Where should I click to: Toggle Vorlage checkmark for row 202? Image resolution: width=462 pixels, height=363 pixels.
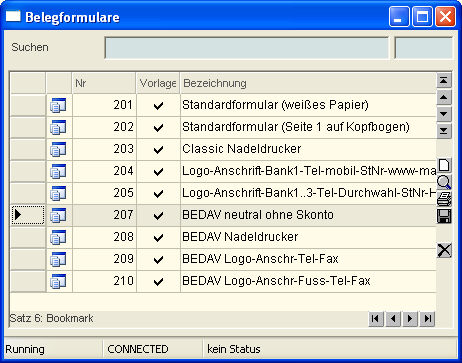pos(158,128)
